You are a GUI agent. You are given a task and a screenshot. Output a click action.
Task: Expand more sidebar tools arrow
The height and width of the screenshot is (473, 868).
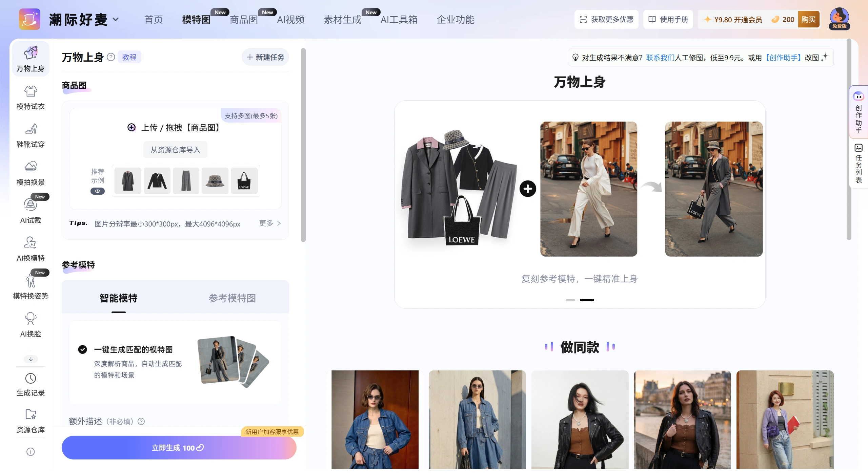coord(31,359)
